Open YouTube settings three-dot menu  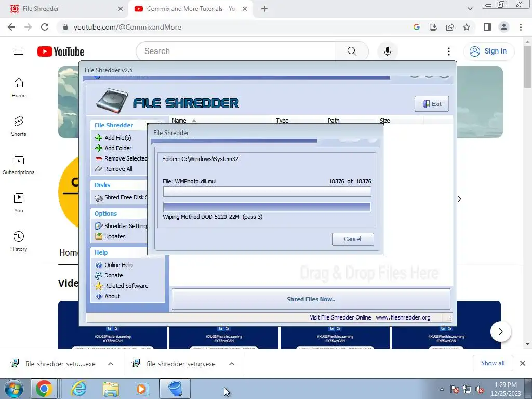click(449, 51)
